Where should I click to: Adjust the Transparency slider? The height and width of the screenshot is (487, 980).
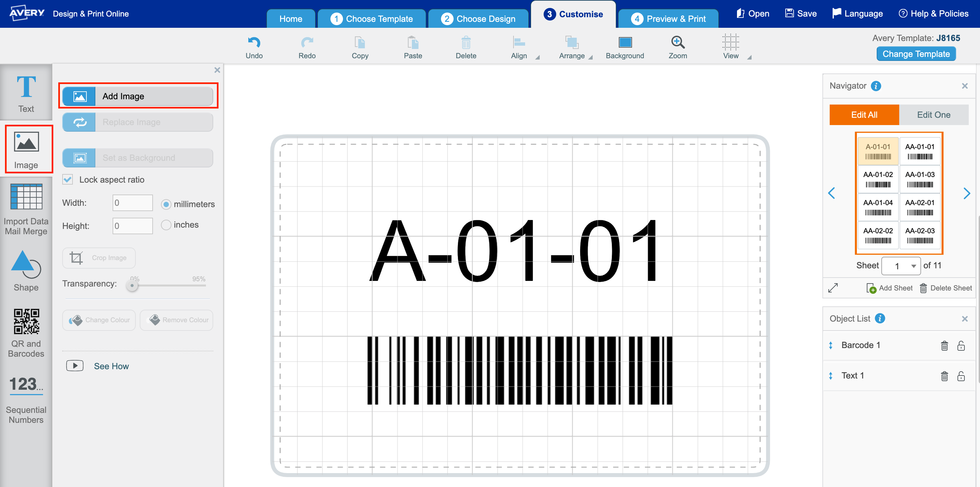point(132,285)
